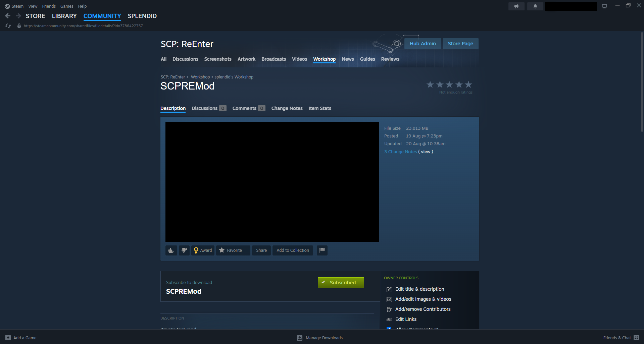Open News tab
This screenshot has height=344, width=644.
pos(348,59)
